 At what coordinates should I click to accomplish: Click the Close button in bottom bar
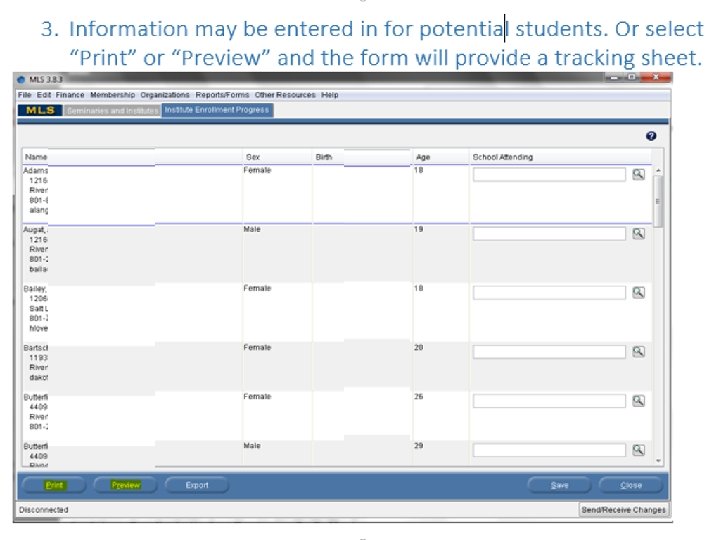click(631, 485)
